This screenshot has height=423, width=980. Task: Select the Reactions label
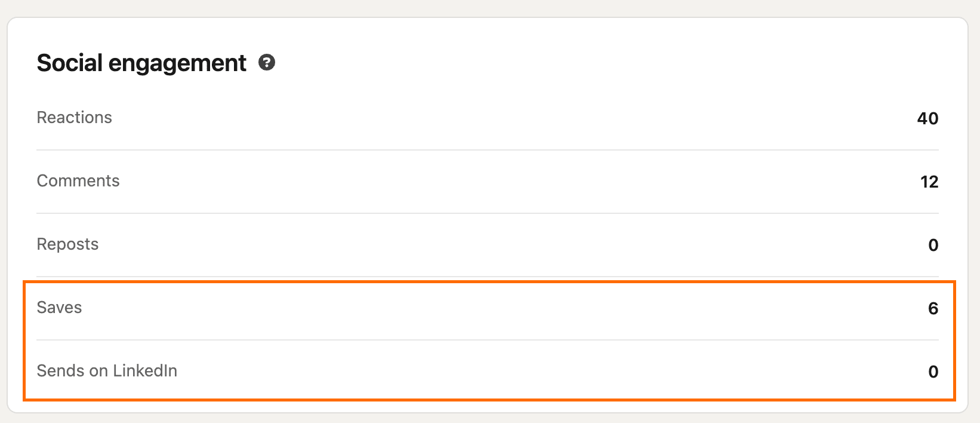[x=75, y=118]
